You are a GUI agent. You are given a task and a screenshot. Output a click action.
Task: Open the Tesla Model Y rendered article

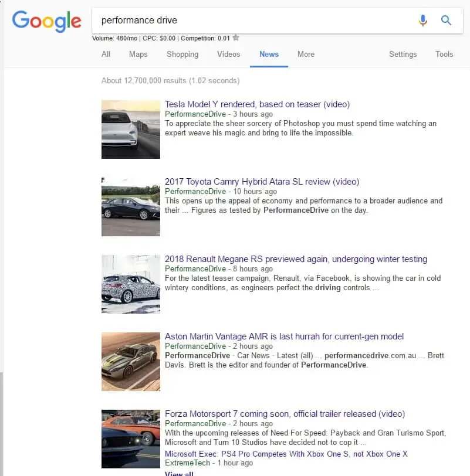[258, 104]
